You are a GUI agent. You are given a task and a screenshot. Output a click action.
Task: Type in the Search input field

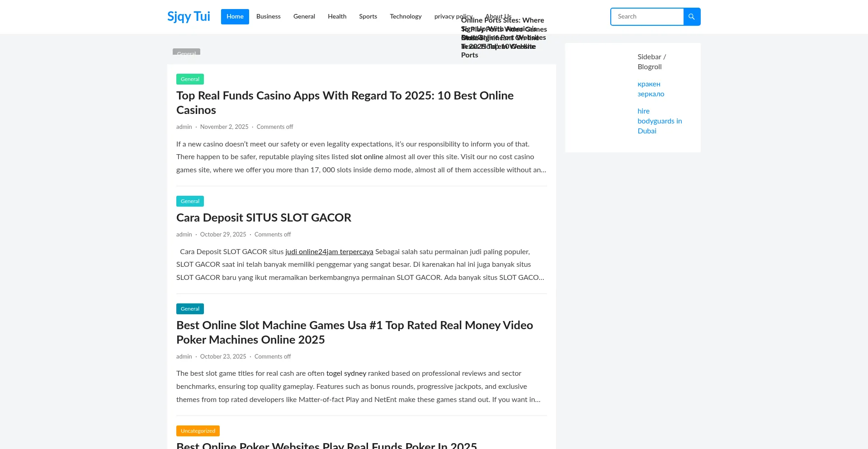point(647,17)
